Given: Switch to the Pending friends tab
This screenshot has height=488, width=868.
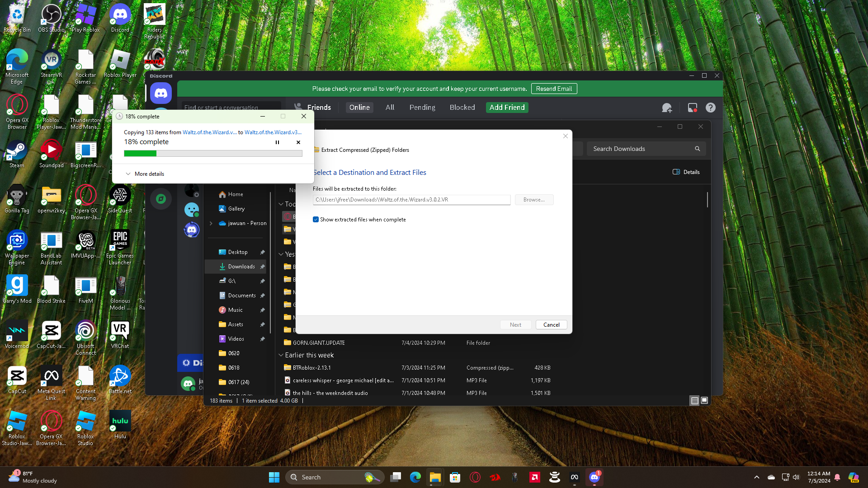Looking at the screenshot, I should (x=422, y=108).
